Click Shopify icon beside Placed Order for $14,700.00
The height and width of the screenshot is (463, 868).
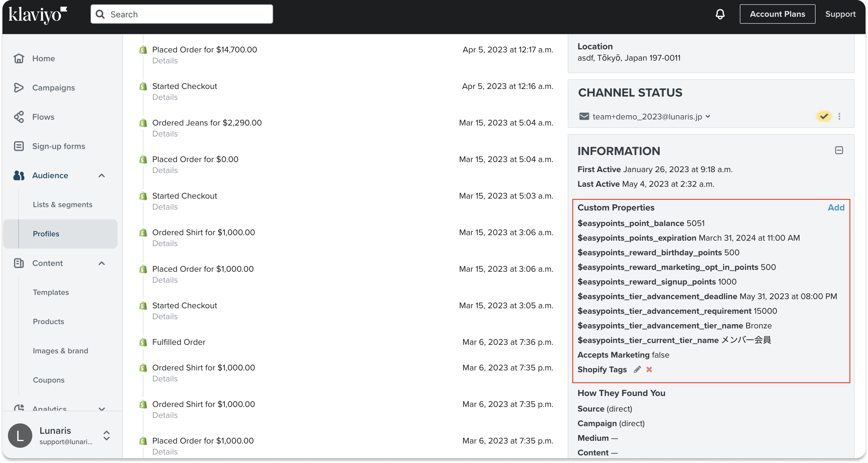tap(143, 50)
